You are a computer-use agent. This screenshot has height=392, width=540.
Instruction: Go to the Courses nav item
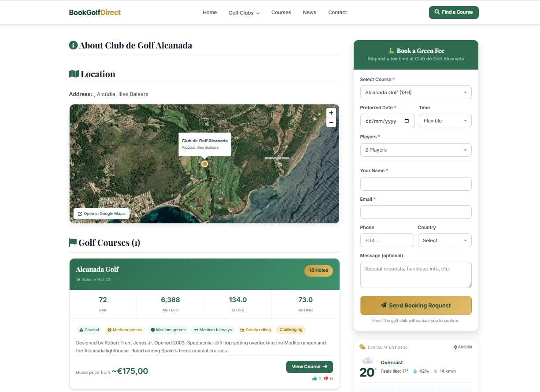point(281,12)
